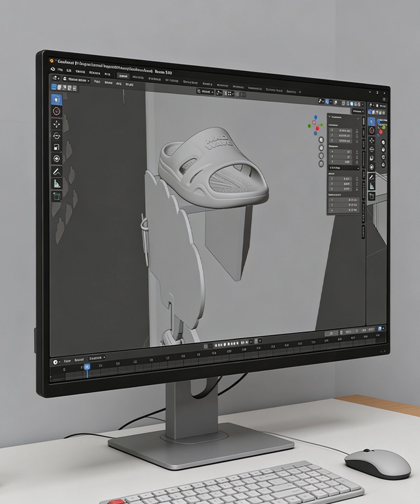Click the second selection mode icon under the header

point(59,87)
